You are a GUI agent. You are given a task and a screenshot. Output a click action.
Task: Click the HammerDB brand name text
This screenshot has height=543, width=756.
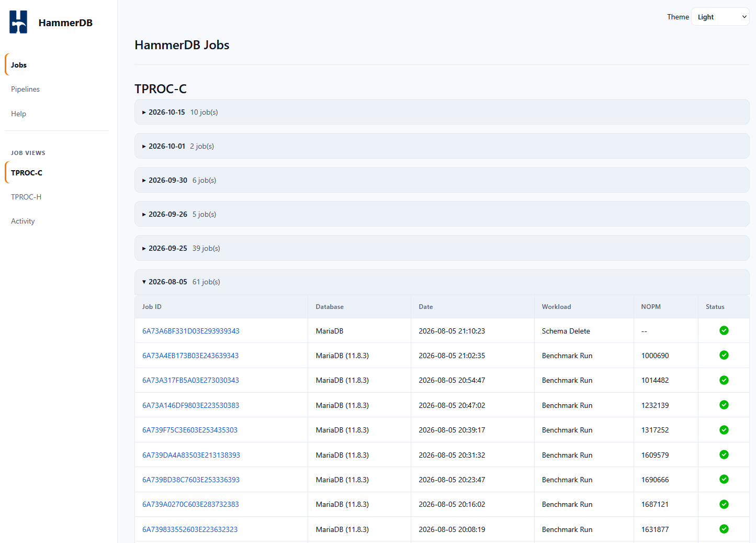[x=65, y=23]
